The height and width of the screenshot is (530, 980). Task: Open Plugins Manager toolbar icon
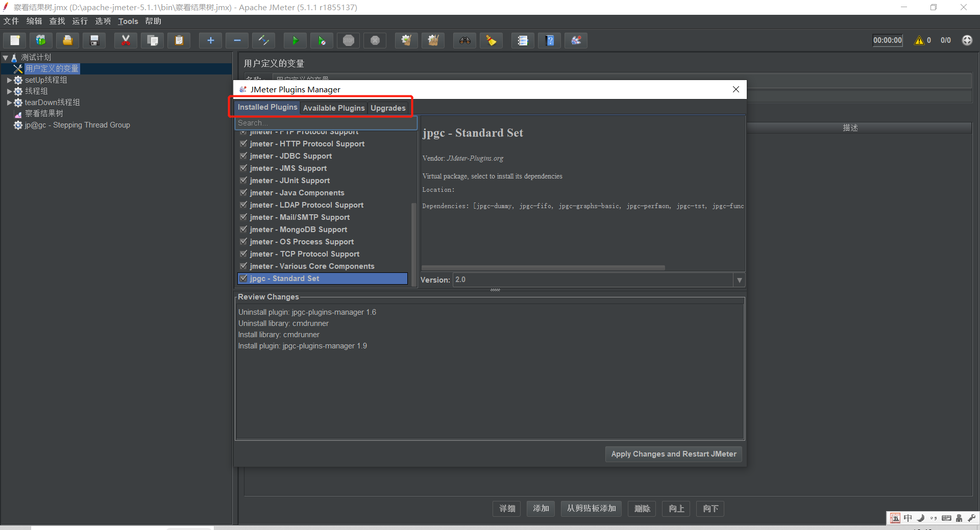[576, 40]
